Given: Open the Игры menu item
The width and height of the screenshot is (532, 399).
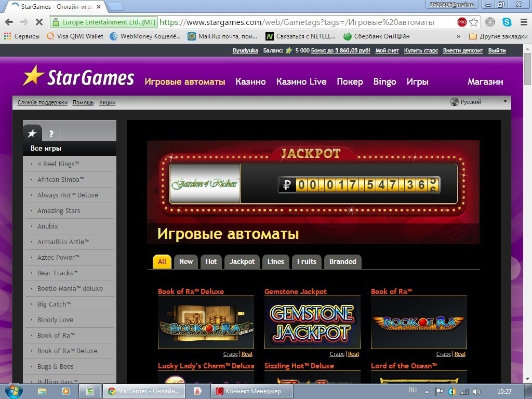Looking at the screenshot, I should point(417,82).
